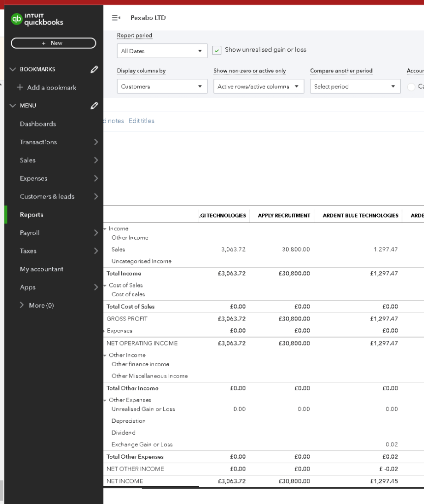Open Active rows/active columns dropdown

coord(259,87)
